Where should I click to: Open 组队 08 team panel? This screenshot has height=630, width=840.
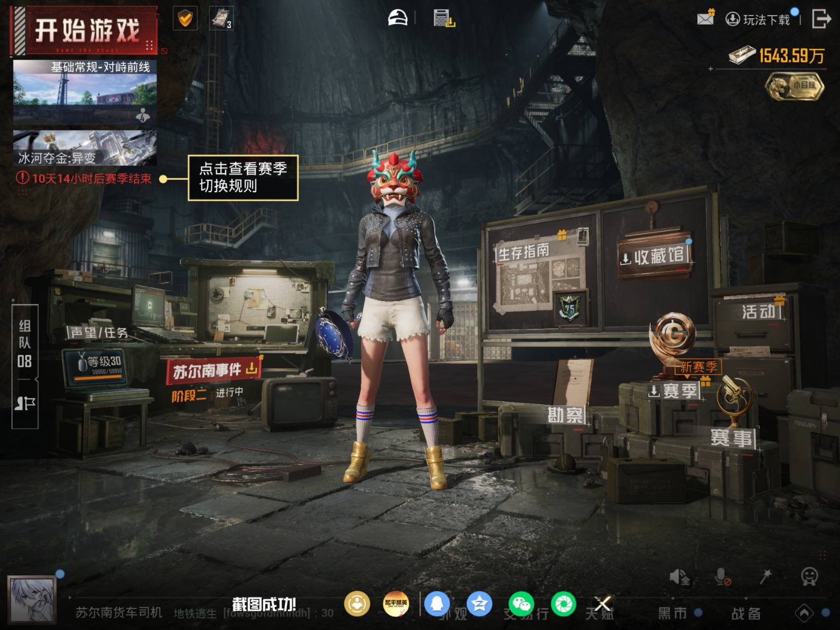click(25, 344)
